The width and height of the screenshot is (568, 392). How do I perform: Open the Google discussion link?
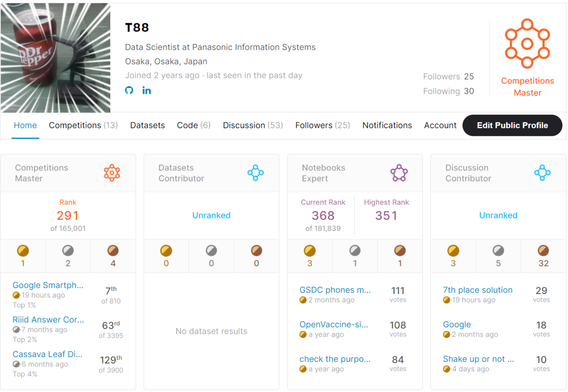coord(457,324)
